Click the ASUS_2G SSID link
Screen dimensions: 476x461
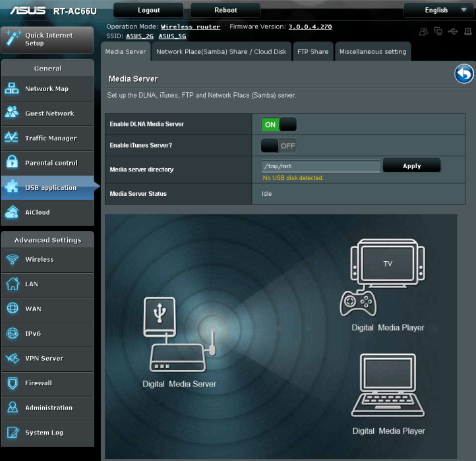[140, 36]
